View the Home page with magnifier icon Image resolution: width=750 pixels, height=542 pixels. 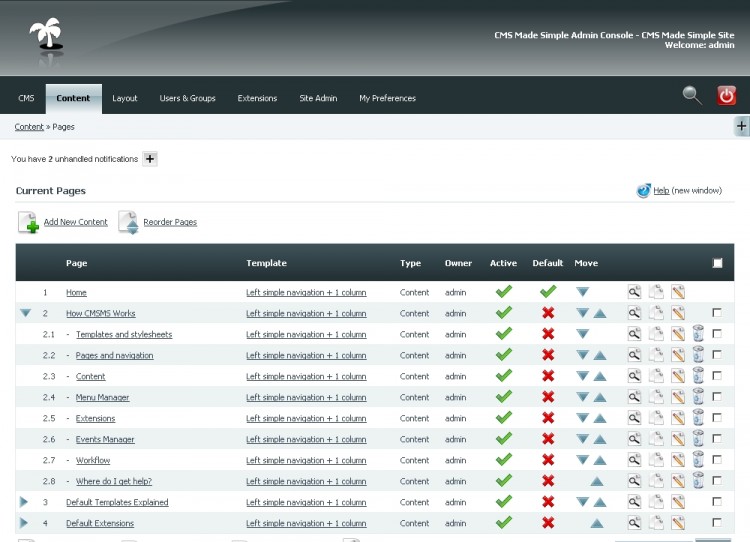point(634,292)
